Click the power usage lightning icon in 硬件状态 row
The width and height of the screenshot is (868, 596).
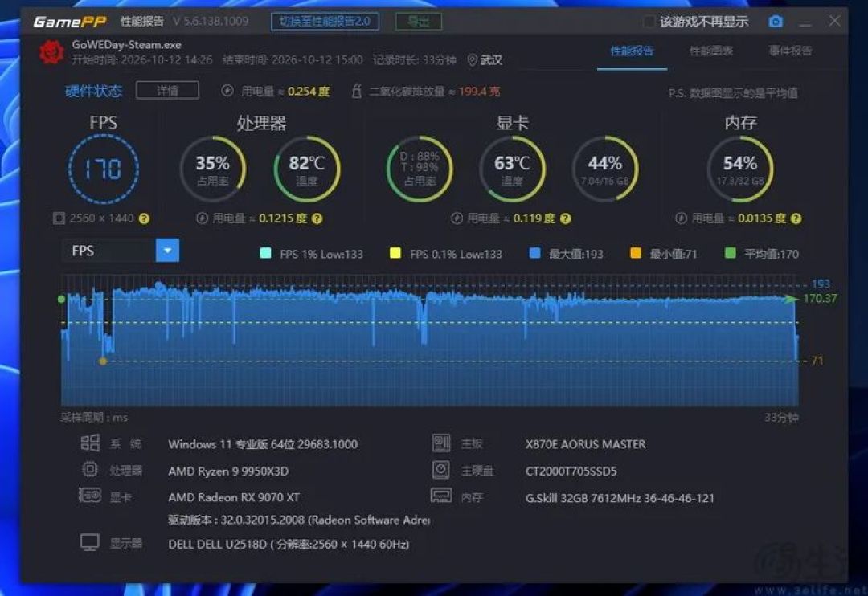[x=227, y=91]
